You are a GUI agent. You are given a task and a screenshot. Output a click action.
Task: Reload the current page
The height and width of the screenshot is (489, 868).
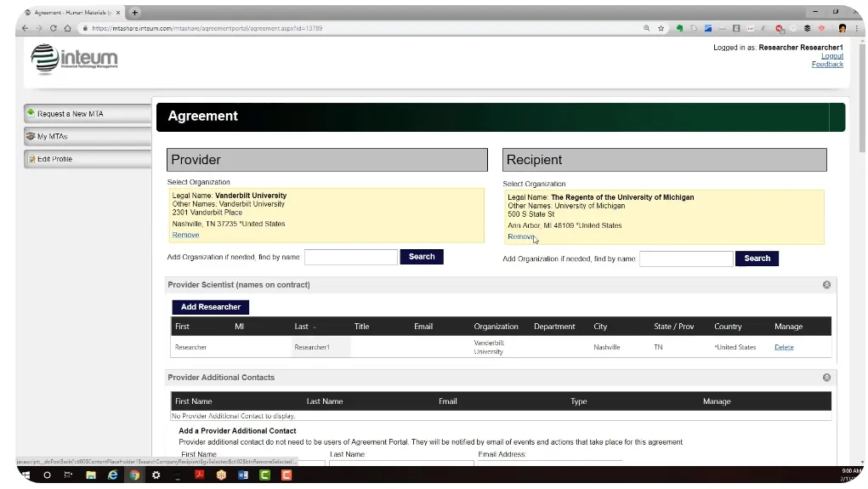[54, 28]
